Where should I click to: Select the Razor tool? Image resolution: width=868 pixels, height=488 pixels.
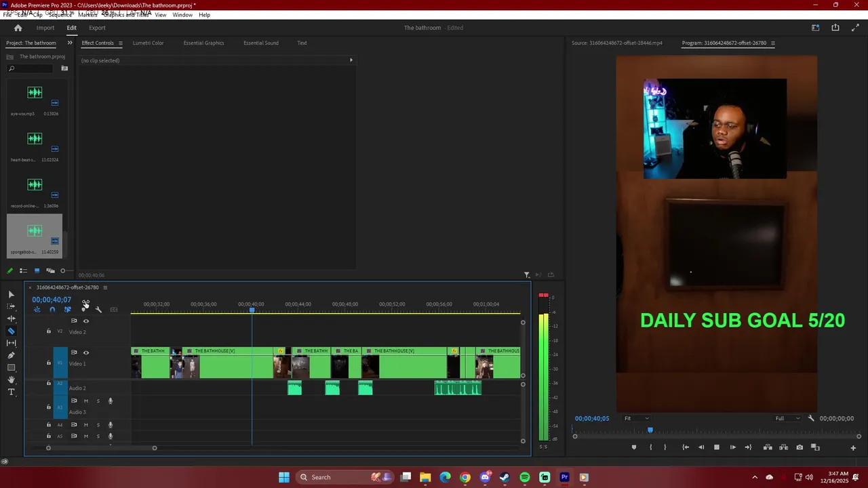pyautogui.click(x=11, y=331)
